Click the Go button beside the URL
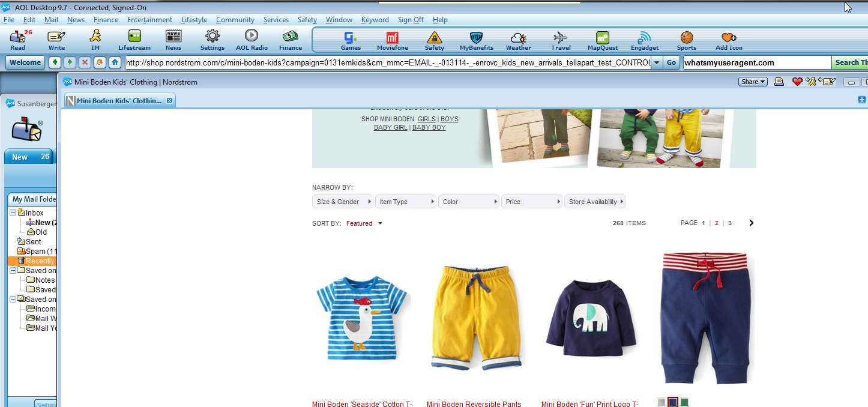This screenshot has width=868, height=407. 671,62
